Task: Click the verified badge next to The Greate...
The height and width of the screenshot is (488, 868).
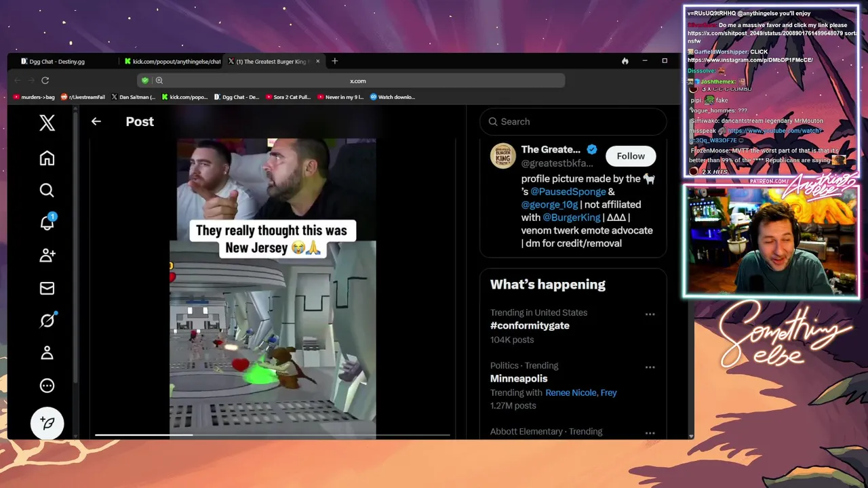Action: pyautogui.click(x=592, y=149)
